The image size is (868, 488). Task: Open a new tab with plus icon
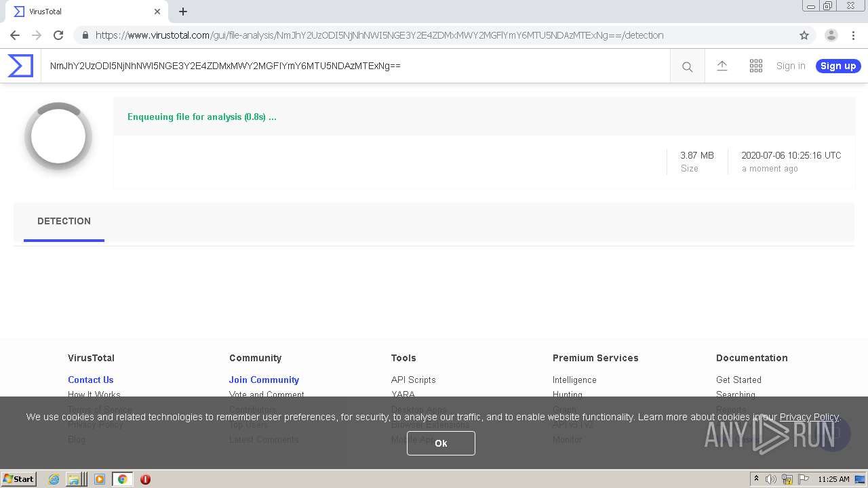183,12
